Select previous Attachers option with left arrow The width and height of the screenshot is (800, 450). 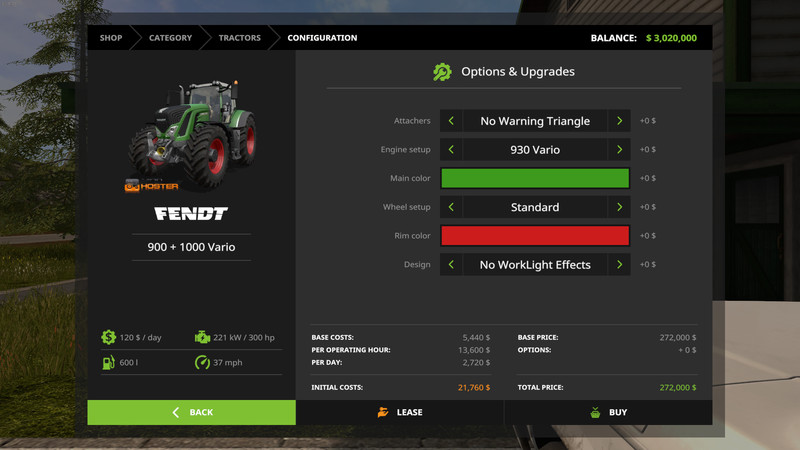coord(451,121)
